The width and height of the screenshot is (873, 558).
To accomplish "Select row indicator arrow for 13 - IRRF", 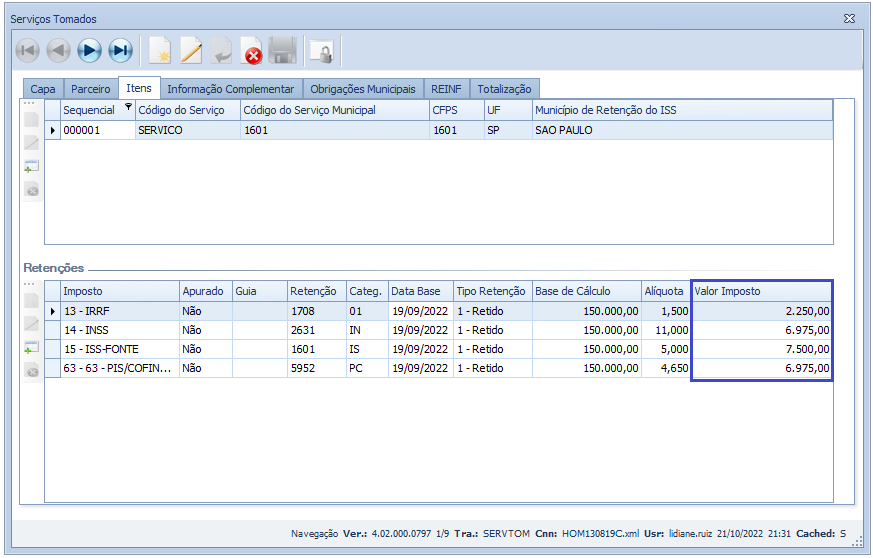I will point(53,311).
